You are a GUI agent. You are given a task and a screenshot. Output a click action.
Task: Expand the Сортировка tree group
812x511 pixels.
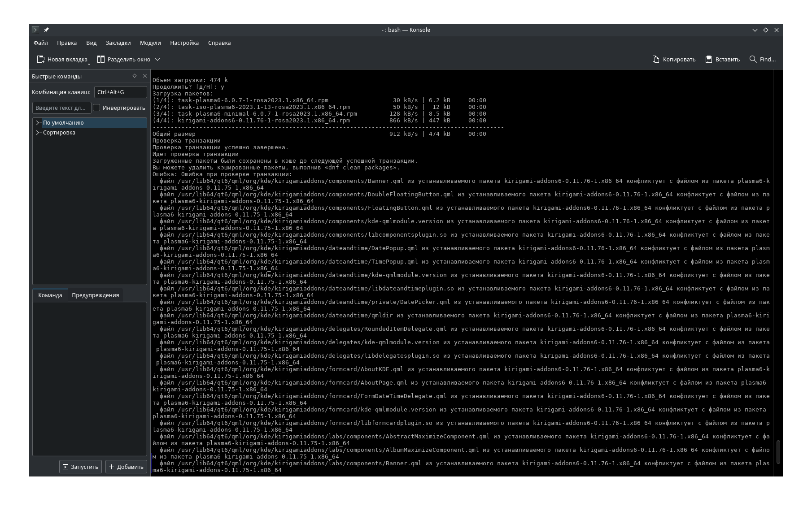38,133
